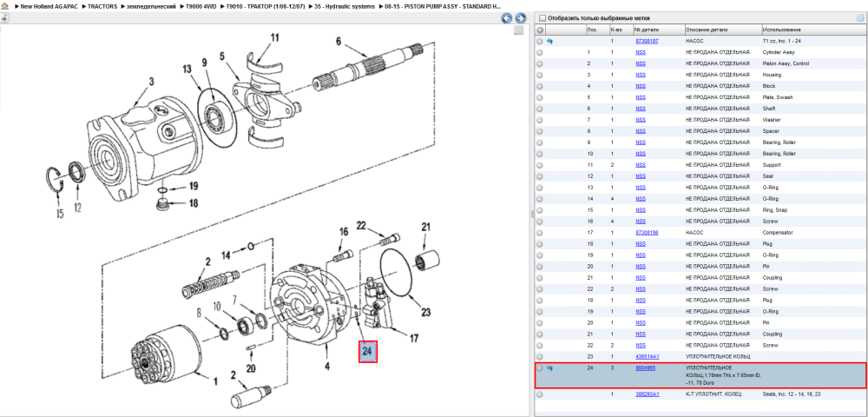Screen dimensions: 868x417
Task: Open 35 - Hydraulic systems breadcrumb
Action: [345, 5]
